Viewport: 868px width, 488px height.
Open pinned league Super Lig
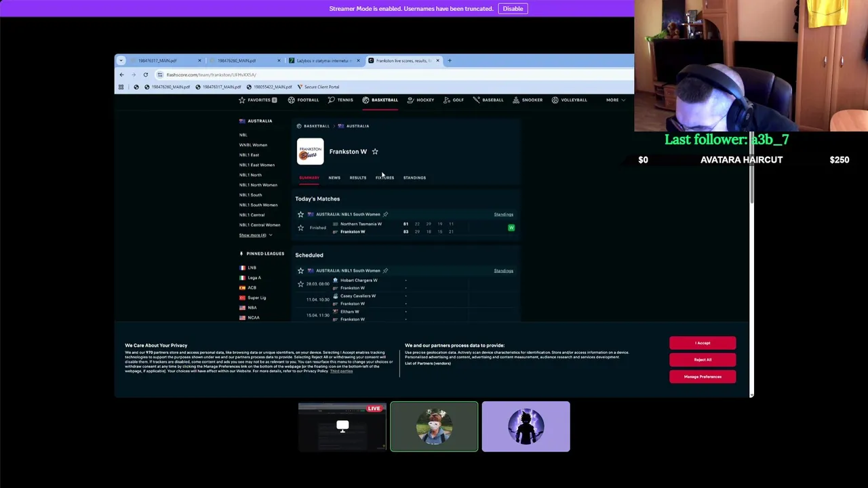click(x=256, y=298)
